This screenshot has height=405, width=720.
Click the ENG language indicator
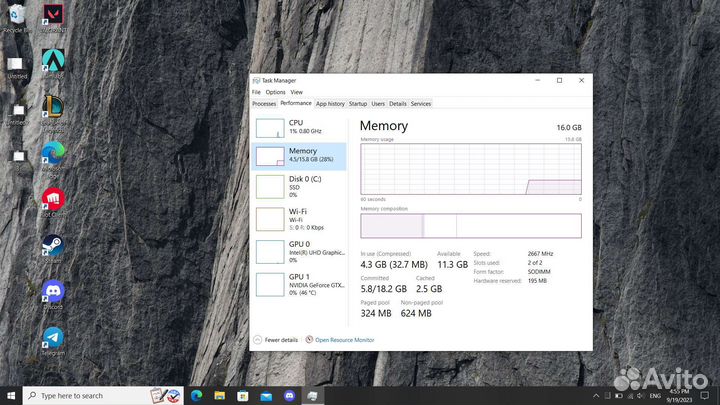click(655, 395)
